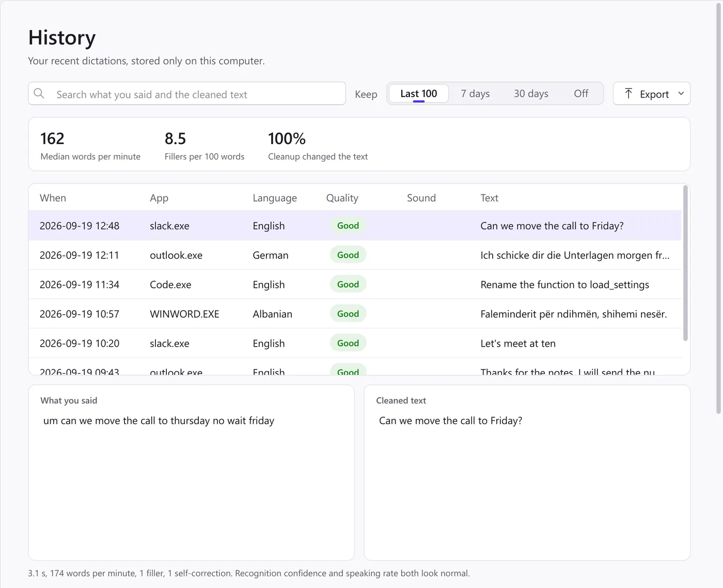Click the Good badge in the German row

(348, 255)
